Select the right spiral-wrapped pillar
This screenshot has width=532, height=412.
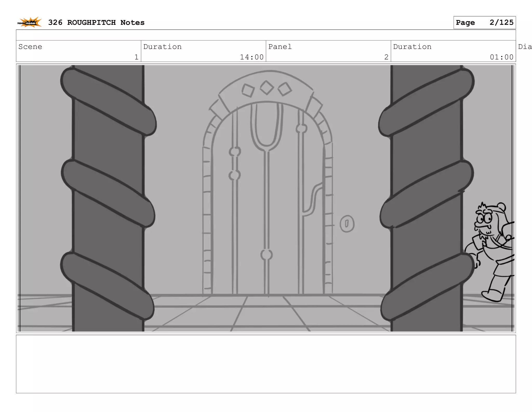click(x=426, y=197)
